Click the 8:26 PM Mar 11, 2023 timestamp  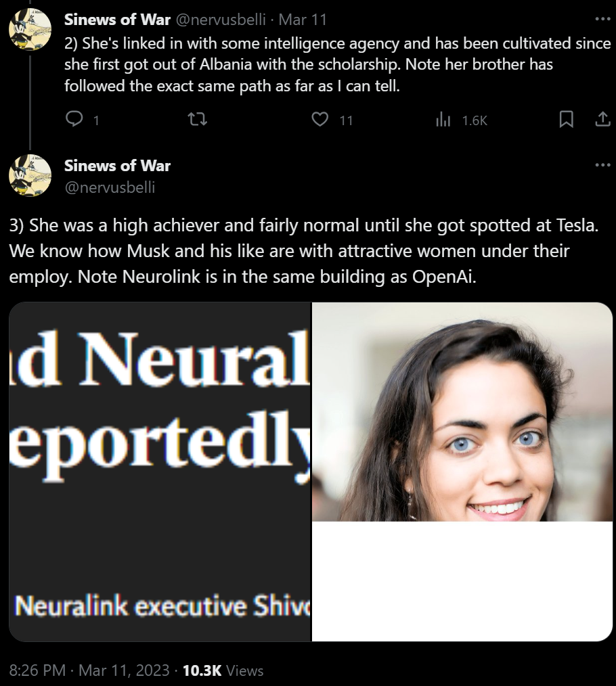coord(89,670)
